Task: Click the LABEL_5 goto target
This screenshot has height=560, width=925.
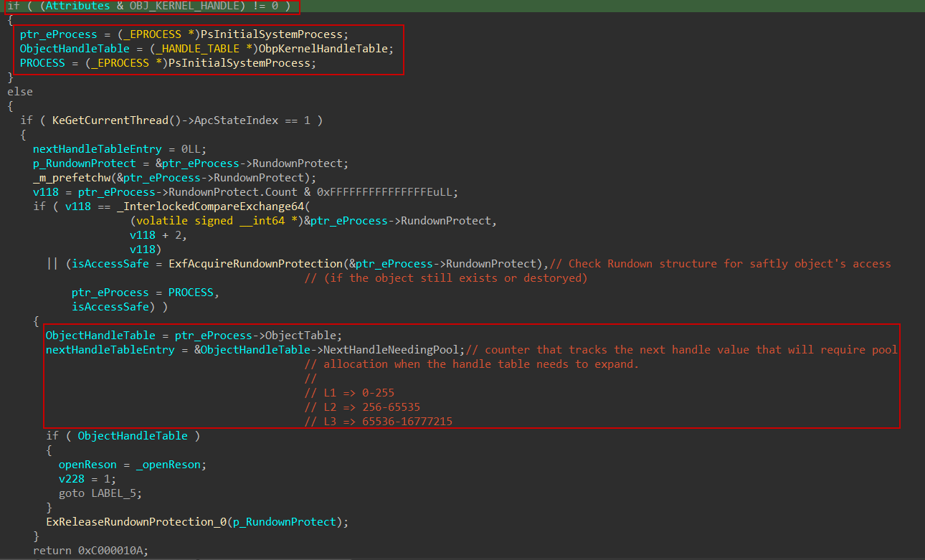Action: coord(113,493)
